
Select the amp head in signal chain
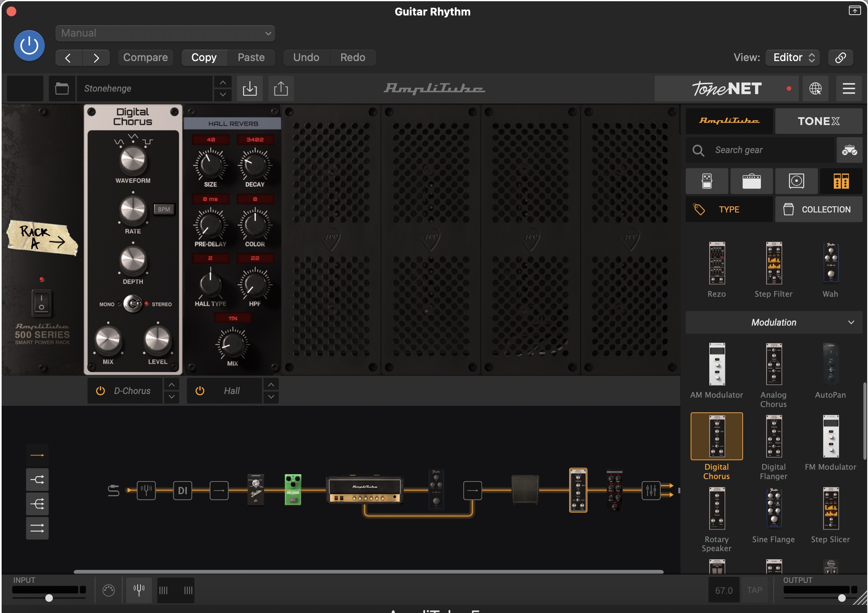coord(365,490)
